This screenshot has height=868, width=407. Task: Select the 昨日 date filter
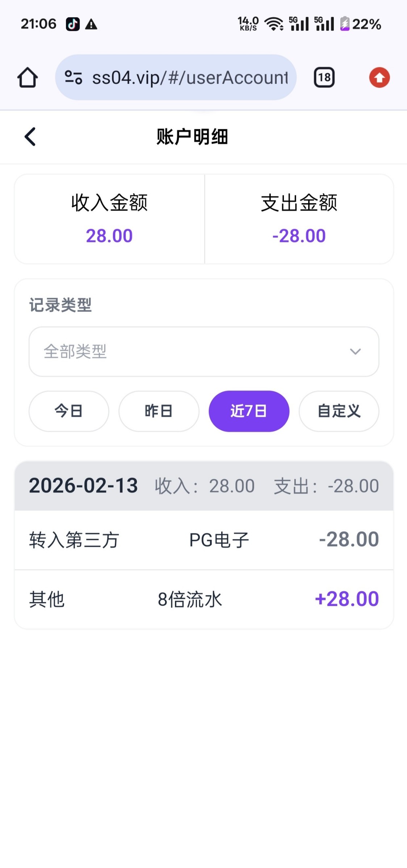pos(159,411)
